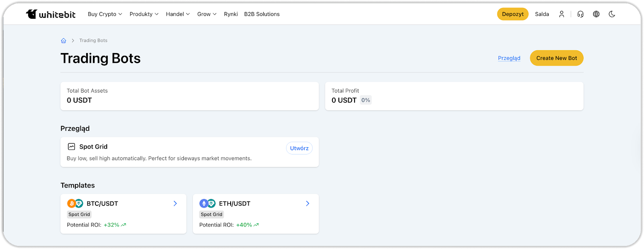The width and height of the screenshot is (644, 249).
Task: Open the B2B Solutions menu item
Action: click(262, 14)
